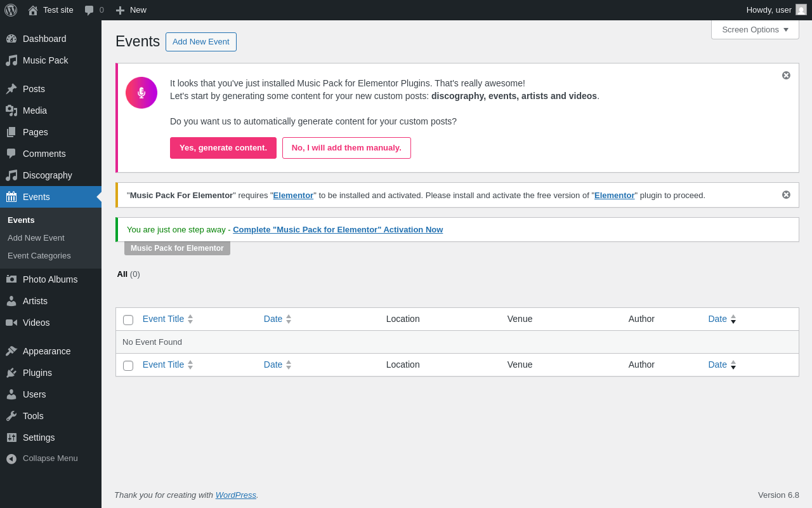Click the Test site home icon
The height and width of the screenshot is (508, 812).
coord(33,10)
